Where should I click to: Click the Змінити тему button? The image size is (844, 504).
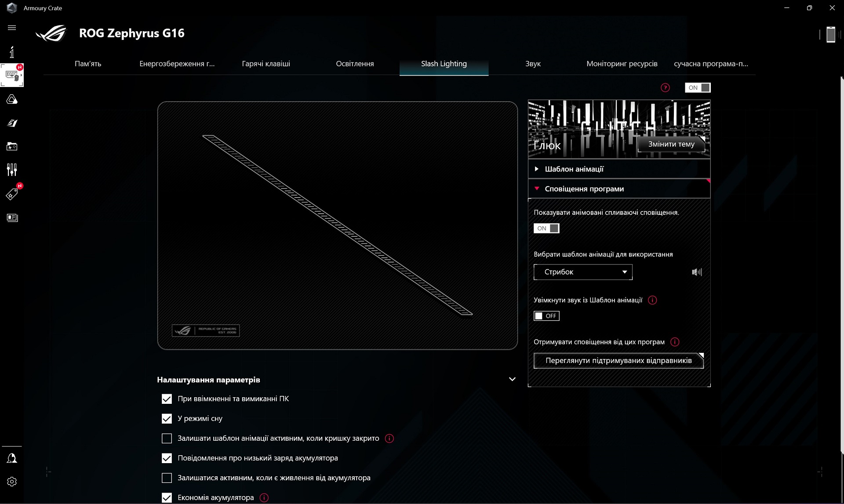click(x=671, y=144)
